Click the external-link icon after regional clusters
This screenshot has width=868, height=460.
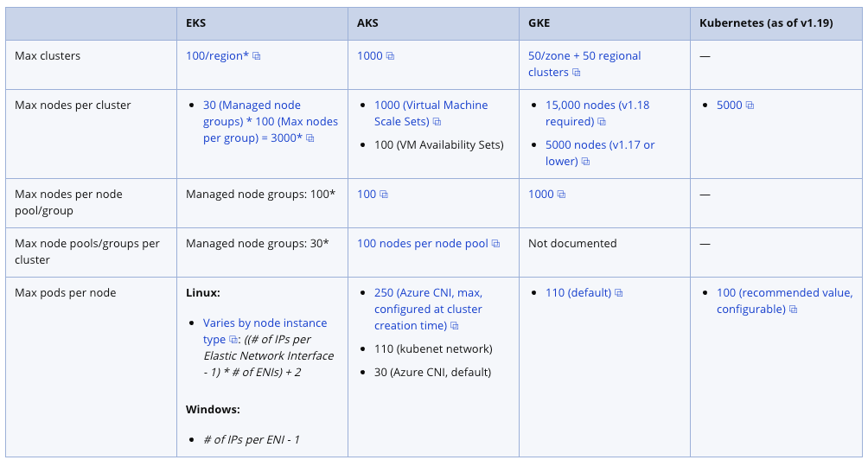tap(577, 73)
